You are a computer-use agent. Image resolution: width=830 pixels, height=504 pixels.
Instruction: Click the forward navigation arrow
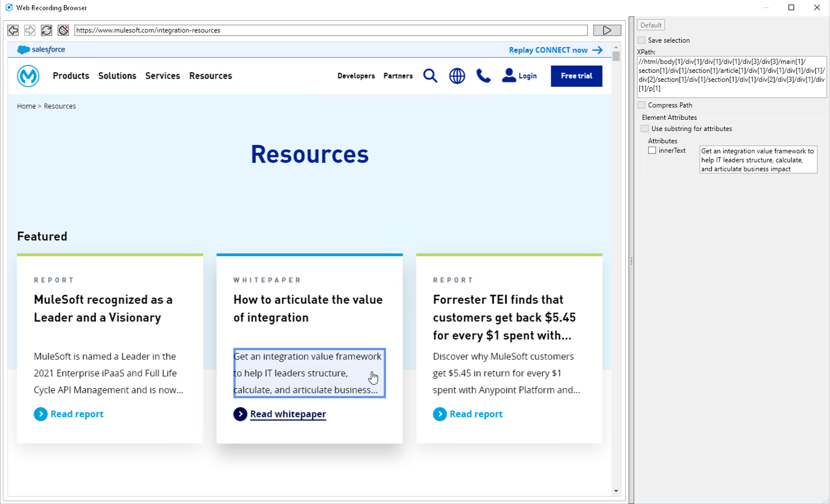point(29,30)
